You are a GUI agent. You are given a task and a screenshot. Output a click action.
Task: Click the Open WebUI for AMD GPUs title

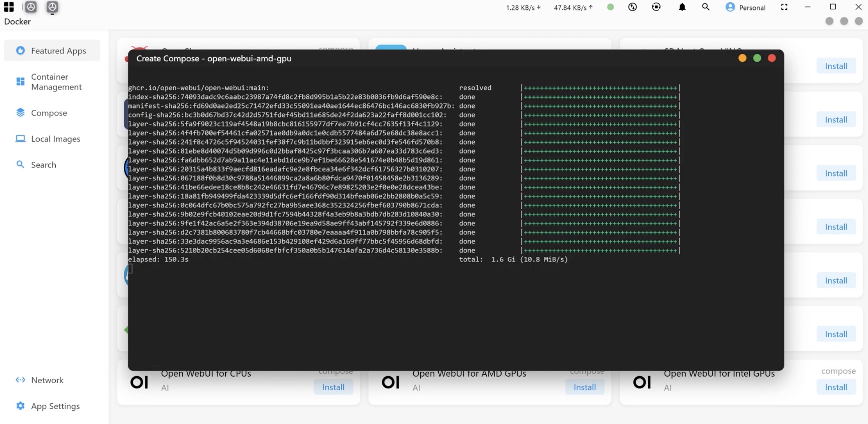[469, 374]
